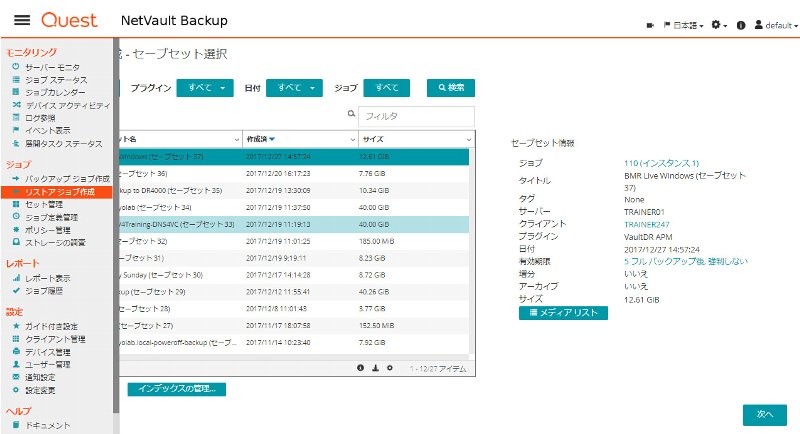The image size is (800, 434).
Task: Open the default user menu
Action: [x=776, y=25]
